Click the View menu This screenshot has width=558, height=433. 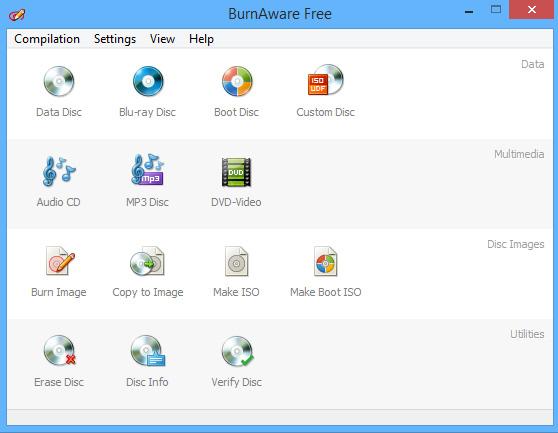tap(162, 39)
